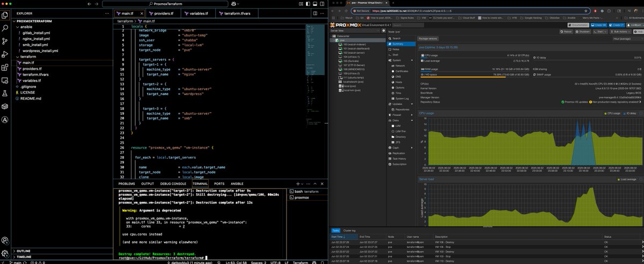
Task: Bookmark the page with the star icon
Action: click(x=585, y=10)
